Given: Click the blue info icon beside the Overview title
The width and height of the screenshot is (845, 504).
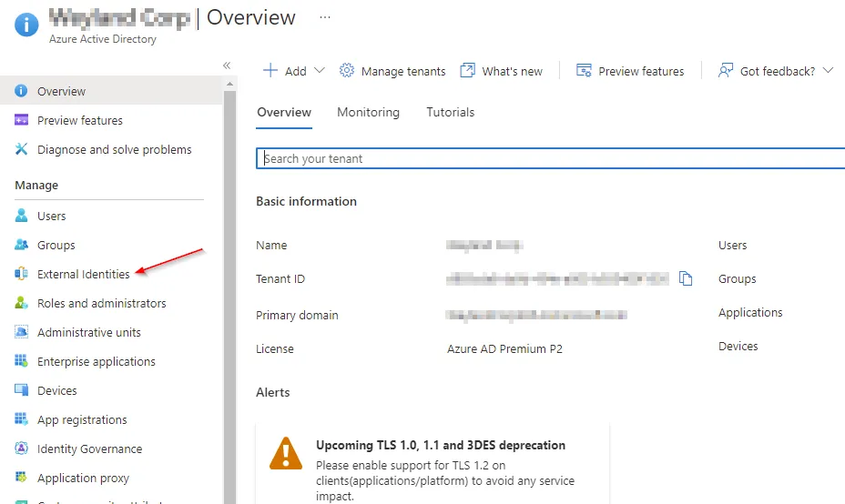Looking at the screenshot, I should point(26,25).
